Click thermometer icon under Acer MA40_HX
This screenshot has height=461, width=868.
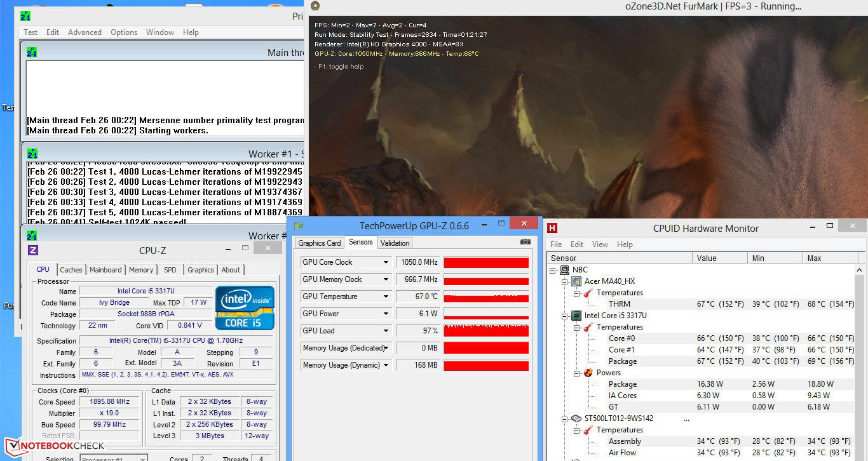click(588, 293)
